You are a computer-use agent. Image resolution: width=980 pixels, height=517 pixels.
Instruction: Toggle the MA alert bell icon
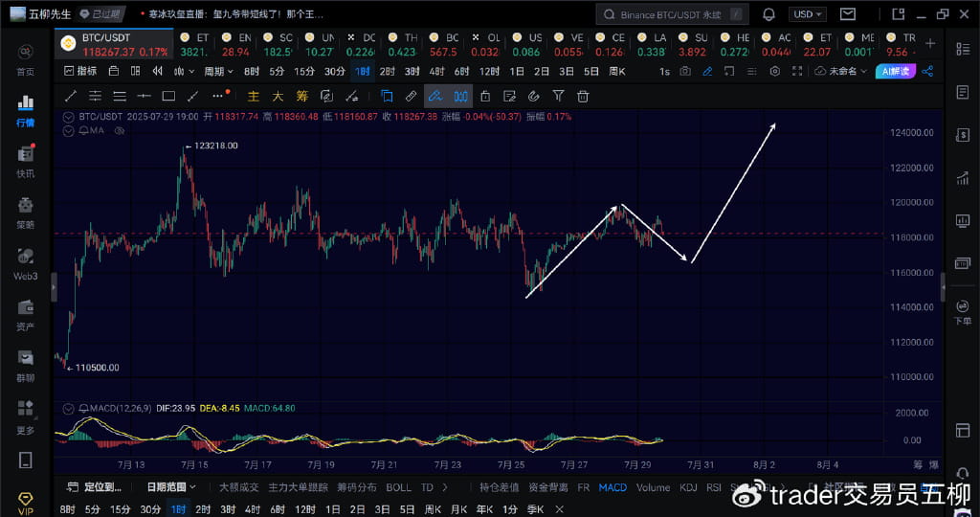coord(83,130)
